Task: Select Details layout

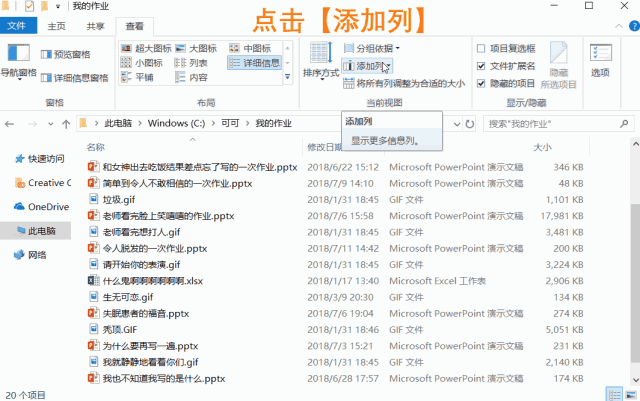Action: (x=254, y=63)
